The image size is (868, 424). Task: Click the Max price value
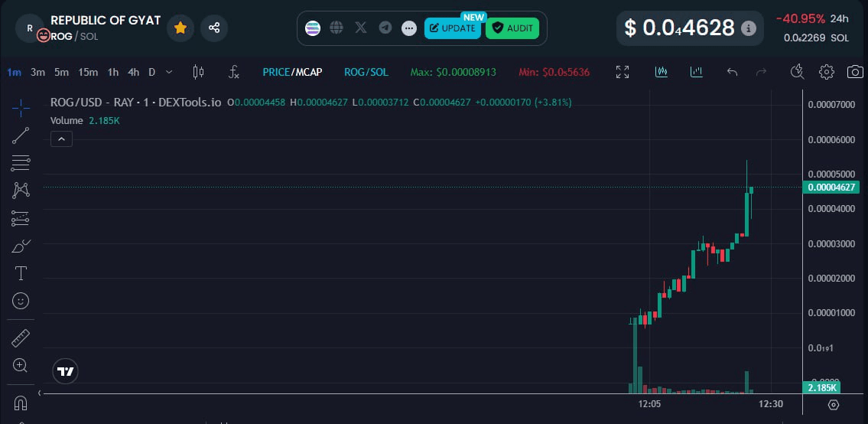(453, 72)
